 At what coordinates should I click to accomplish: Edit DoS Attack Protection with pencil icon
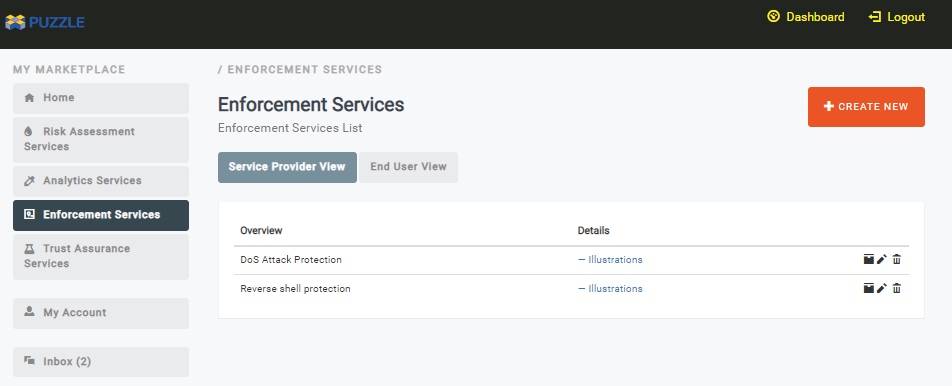[882, 259]
